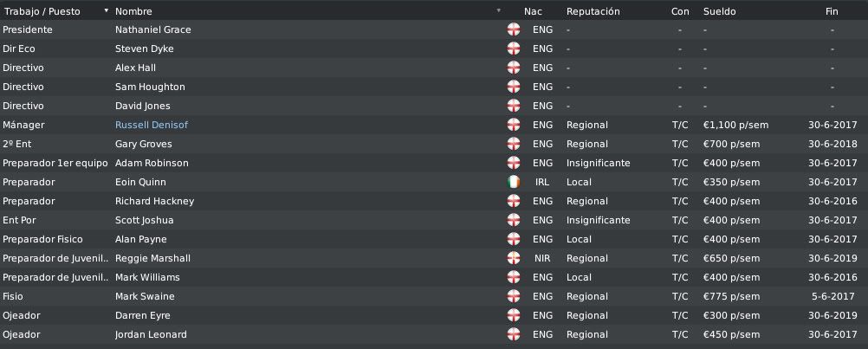868x349 pixels.
Task: Click the England flag beside Russell Denisof
Action: pyautogui.click(x=514, y=125)
